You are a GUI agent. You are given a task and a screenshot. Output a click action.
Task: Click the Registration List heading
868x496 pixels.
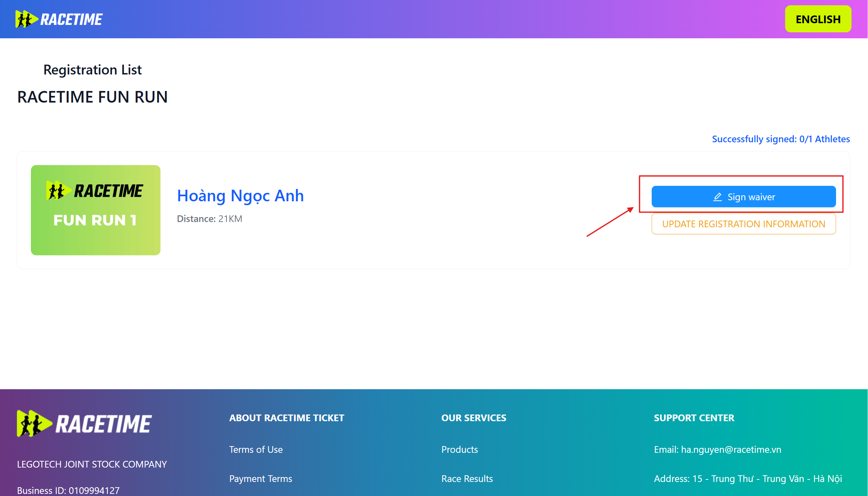92,70
